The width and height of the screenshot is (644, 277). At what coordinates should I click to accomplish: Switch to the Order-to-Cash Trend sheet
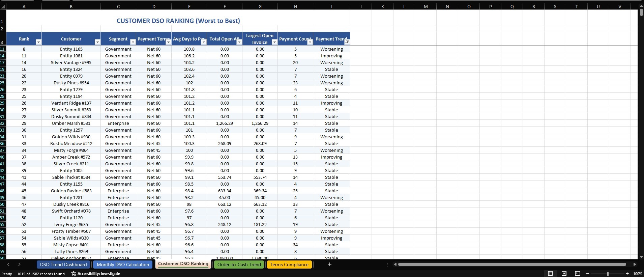[x=239, y=265]
